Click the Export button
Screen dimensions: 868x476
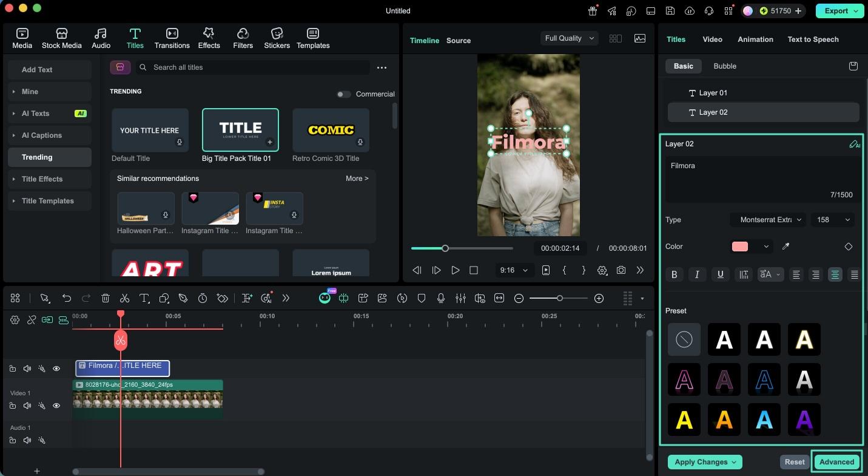pyautogui.click(x=840, y=11)
